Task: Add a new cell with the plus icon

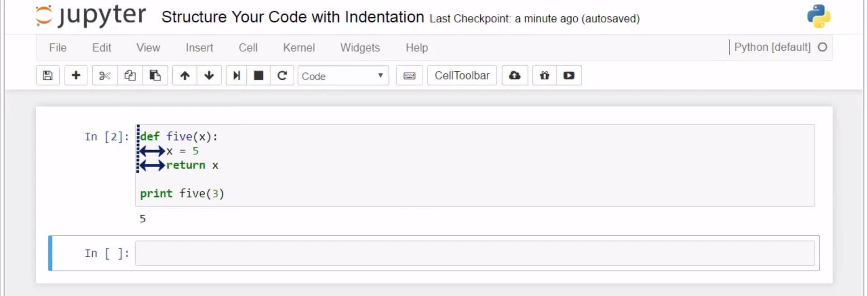Action: 75,75
